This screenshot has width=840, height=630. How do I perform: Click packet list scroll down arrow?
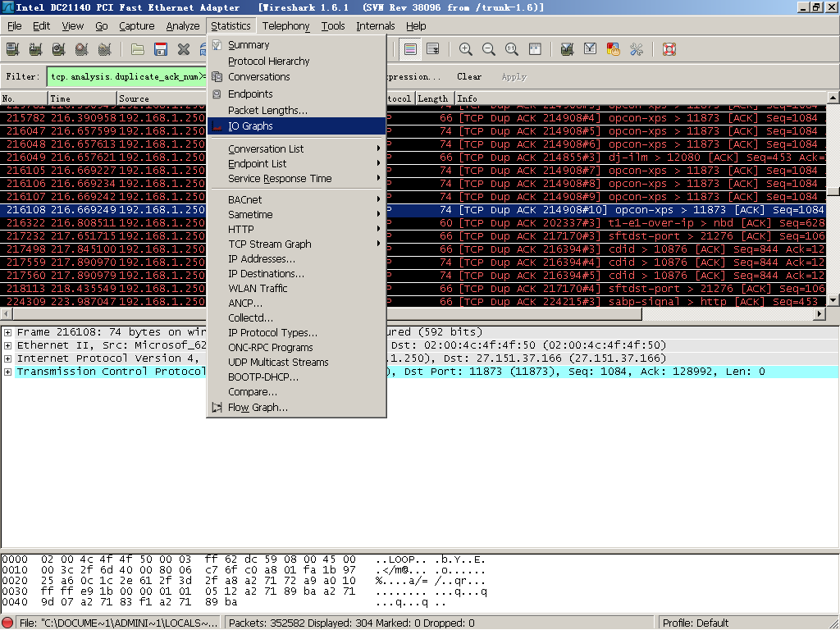[833, 300]
